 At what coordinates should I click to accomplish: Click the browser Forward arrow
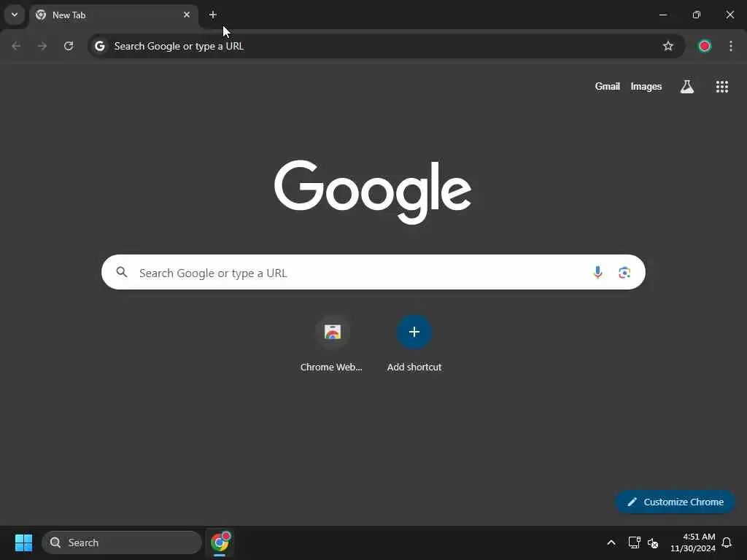point(42,46)
